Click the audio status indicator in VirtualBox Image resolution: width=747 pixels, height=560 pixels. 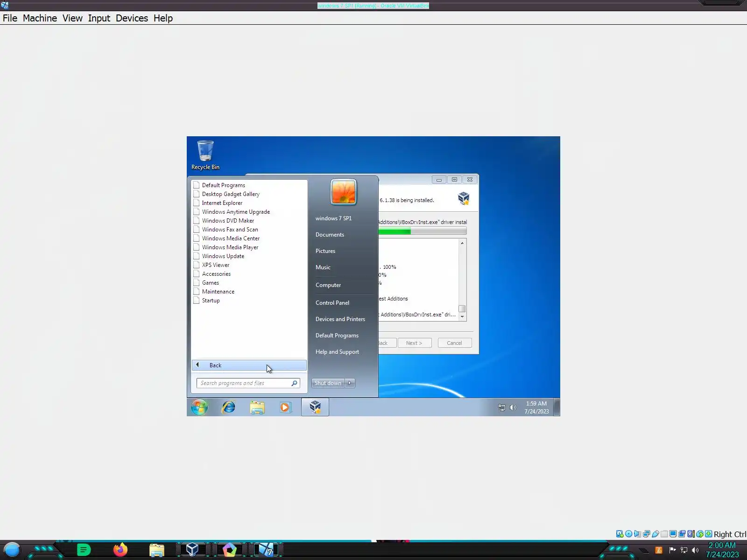click(638, 534)
